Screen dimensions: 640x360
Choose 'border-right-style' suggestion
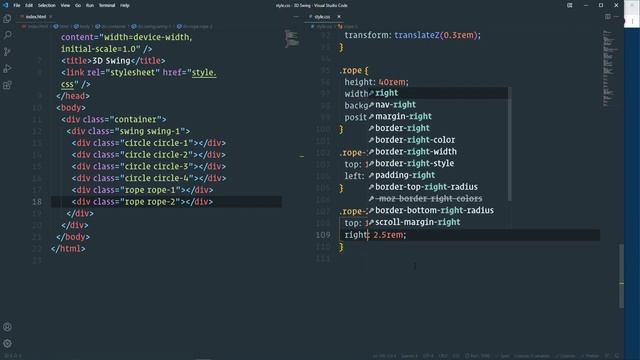438,164
